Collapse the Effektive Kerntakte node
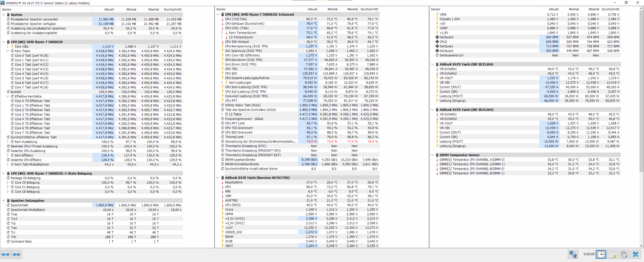 [x=8, y=96]
